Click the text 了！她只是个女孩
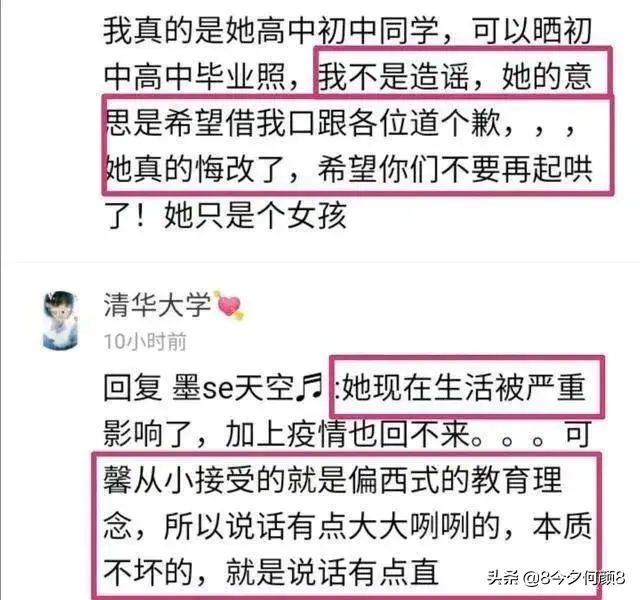 click(226, 216)
